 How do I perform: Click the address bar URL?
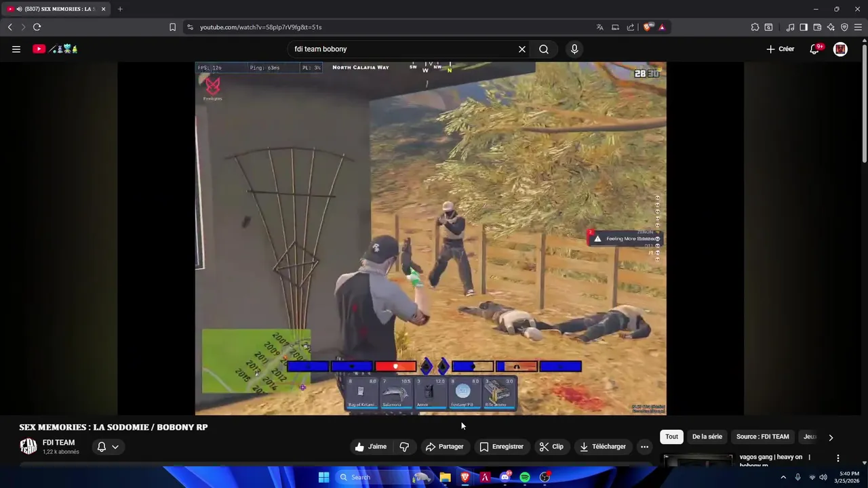coord(261,27)
